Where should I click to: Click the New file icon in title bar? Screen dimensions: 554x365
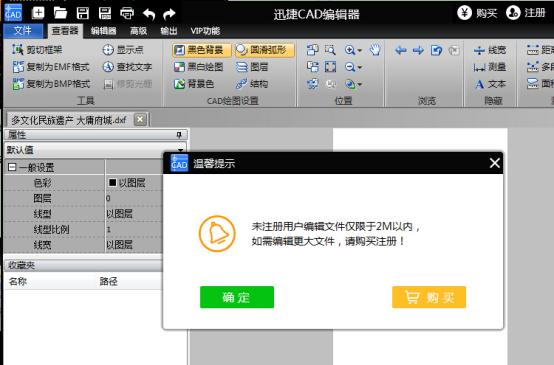point(38,13)
